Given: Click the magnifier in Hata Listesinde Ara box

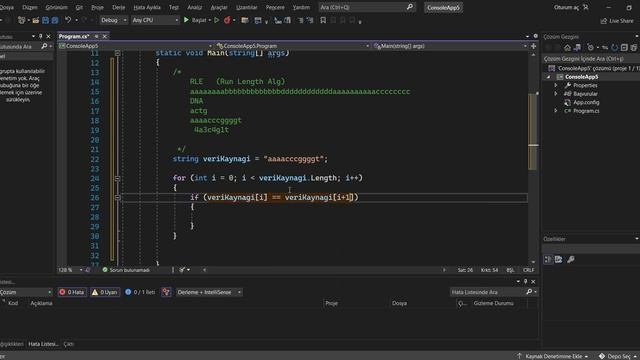Looking at the screenshot, I should (529, 291).
